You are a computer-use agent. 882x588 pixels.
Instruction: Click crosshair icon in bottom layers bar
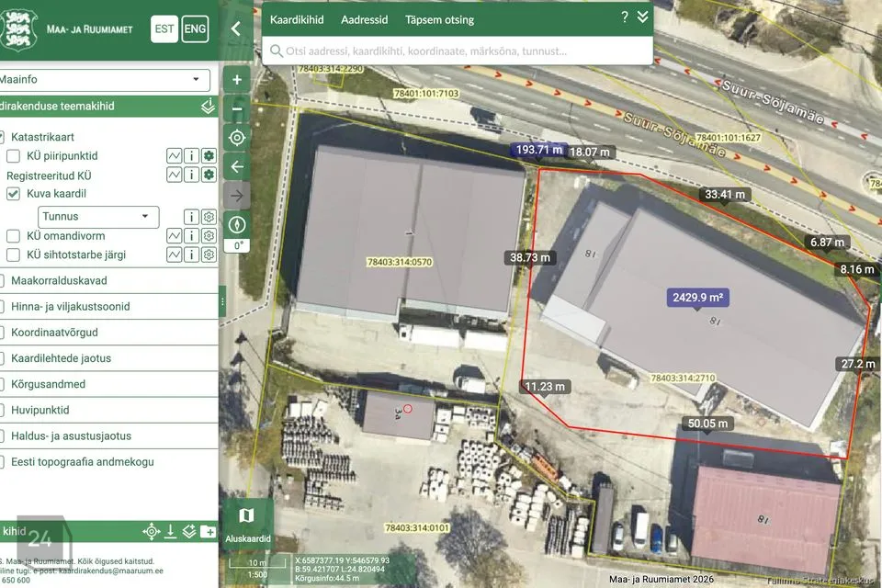[152, 531]
